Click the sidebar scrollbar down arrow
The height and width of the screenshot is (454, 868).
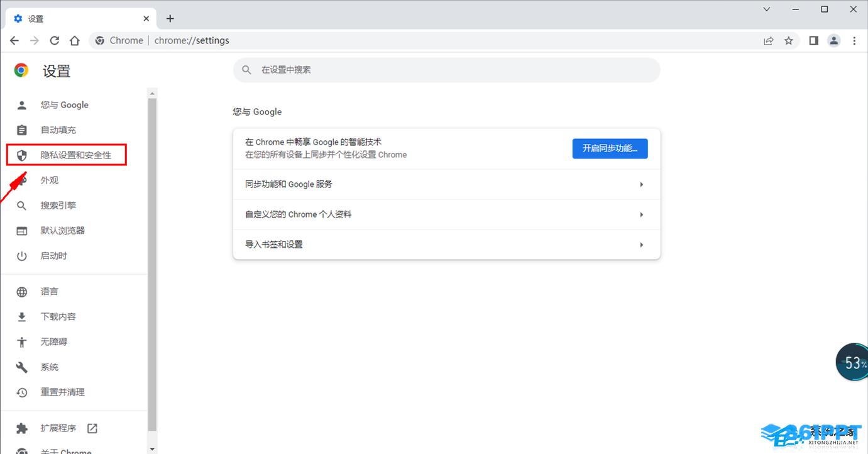coord(151,449)
